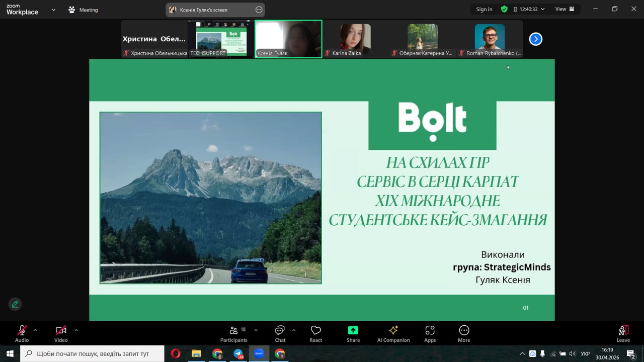Expand the Chat options chevron
This screenshot has height=362, width=644.
click(x=294, y=330)
